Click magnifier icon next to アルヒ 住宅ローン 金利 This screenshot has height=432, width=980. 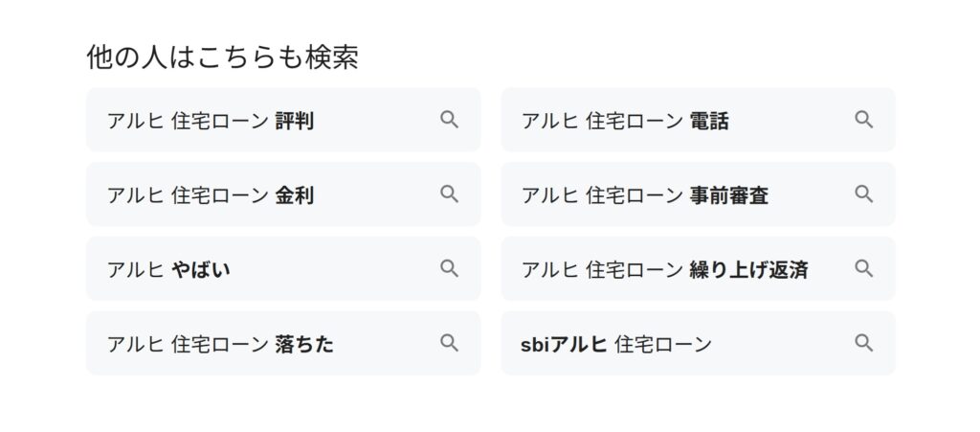pos(449,193)
